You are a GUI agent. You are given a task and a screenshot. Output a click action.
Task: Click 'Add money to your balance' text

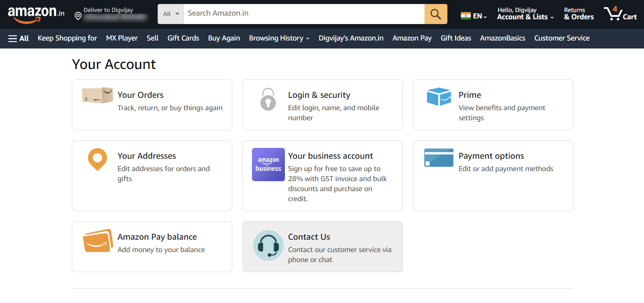[161, 250]
